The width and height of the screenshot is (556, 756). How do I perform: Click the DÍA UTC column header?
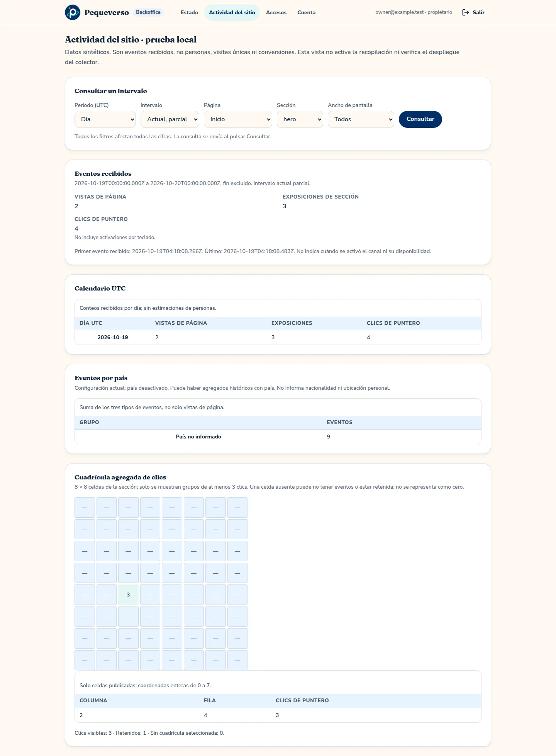click(x=91, y=323)
